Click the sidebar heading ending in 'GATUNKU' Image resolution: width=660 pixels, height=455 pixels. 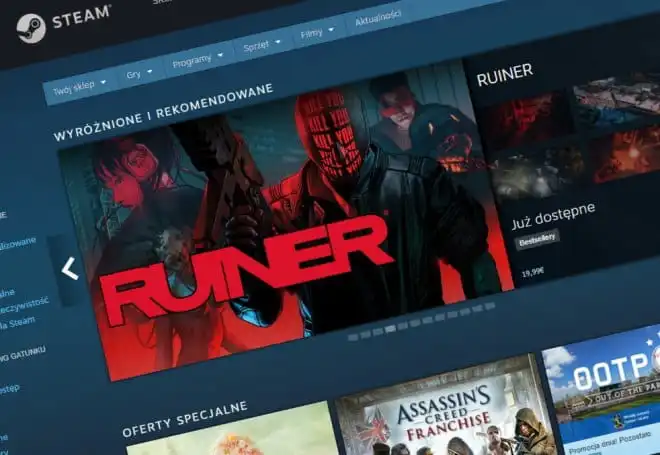coord(23,354)
